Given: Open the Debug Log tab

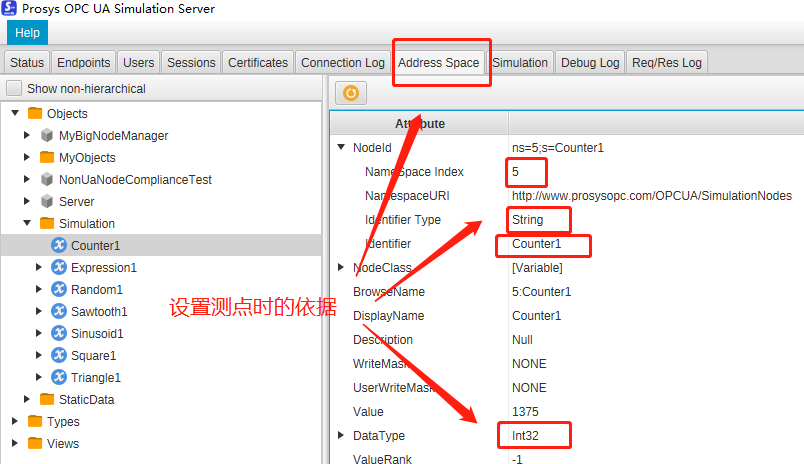Looking at the screenshot, I should (590, 63).
